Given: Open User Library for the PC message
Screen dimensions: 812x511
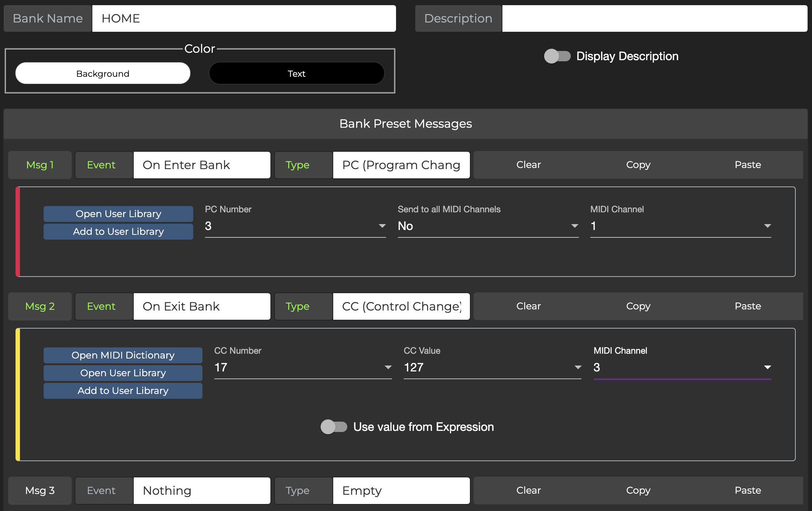Looking at the screenshot, I should [x=118, y=214].
